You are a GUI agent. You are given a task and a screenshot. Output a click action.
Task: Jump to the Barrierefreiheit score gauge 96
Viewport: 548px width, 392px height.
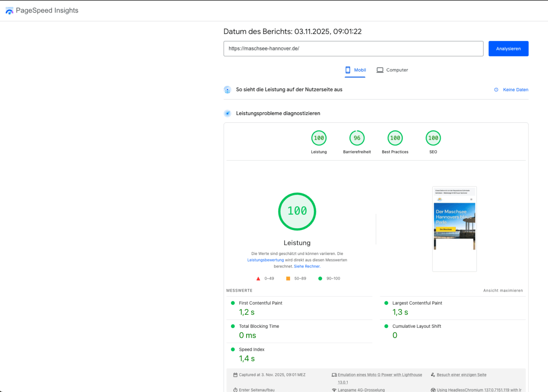357,138
